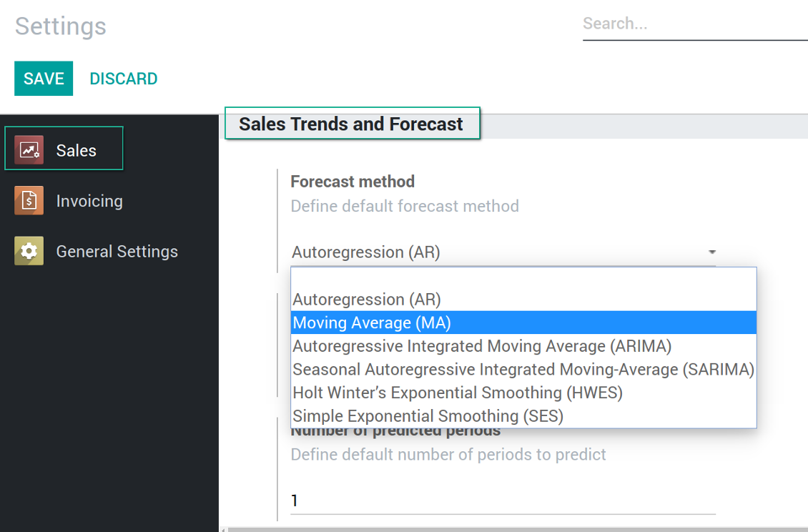Select the blank empty dropdown option
The height and width of the screenshot is (532, 808).
(523, 278)
